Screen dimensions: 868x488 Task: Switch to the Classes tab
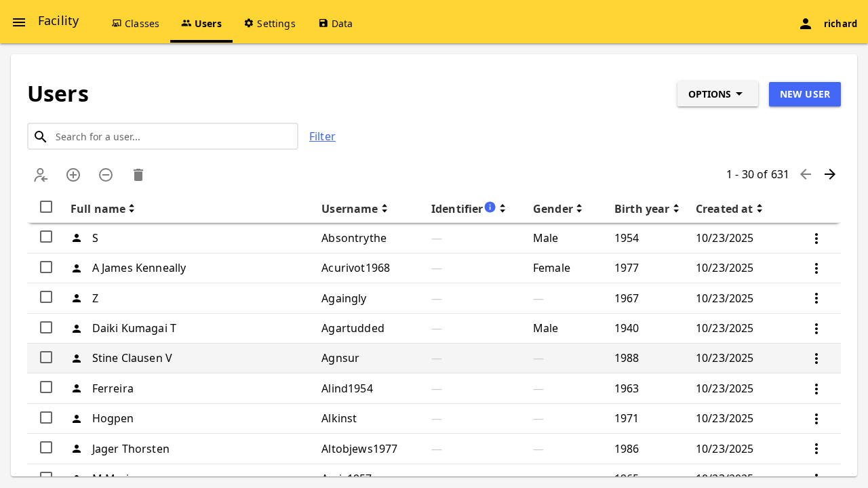(x=136, y=24)
